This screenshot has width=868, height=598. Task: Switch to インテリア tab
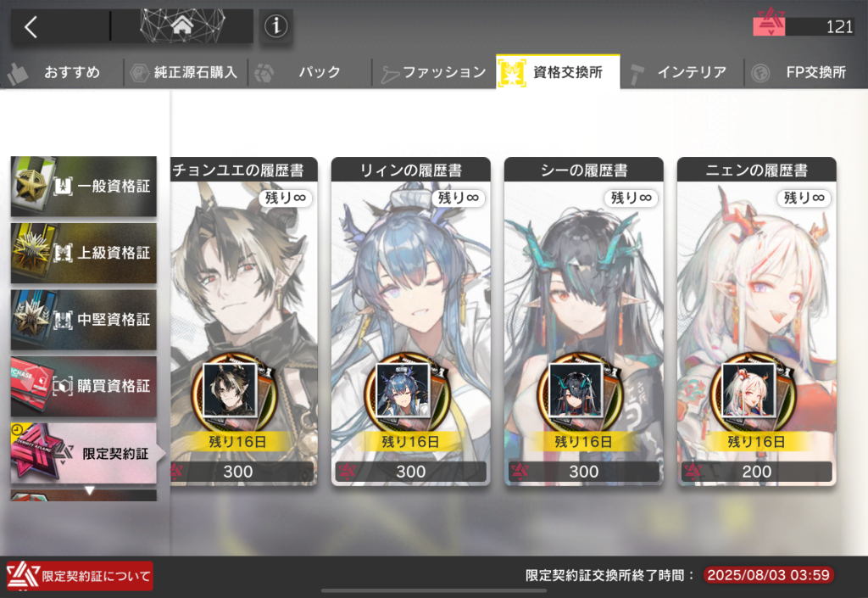point(682,72)
